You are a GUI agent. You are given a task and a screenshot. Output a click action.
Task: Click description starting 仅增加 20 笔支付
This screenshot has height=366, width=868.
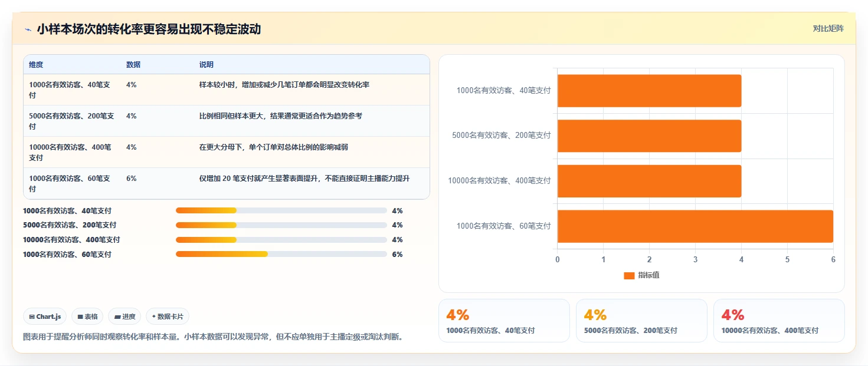(304, 178)
